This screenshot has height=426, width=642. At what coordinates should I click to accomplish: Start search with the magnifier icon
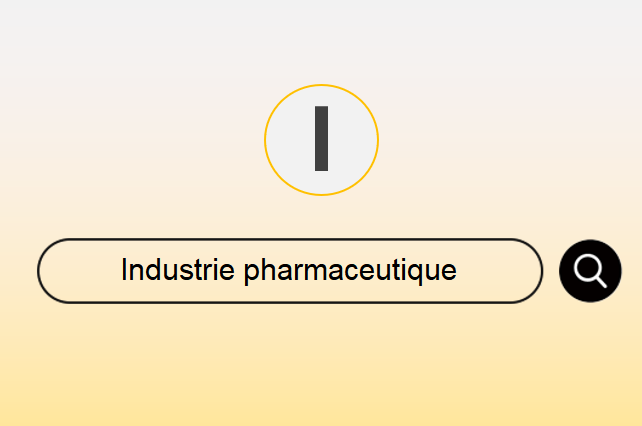pyautogui.click(x=590, y=271)
